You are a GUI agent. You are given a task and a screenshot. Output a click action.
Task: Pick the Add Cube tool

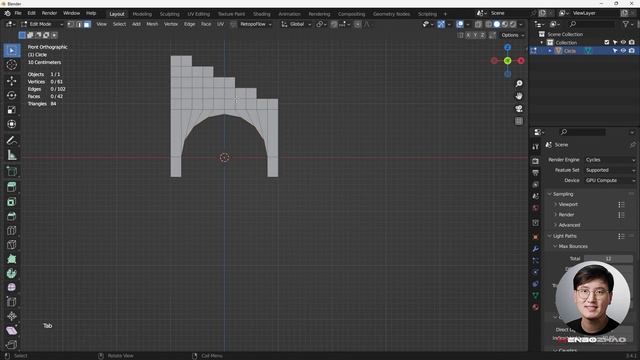[x=11, y=171]
